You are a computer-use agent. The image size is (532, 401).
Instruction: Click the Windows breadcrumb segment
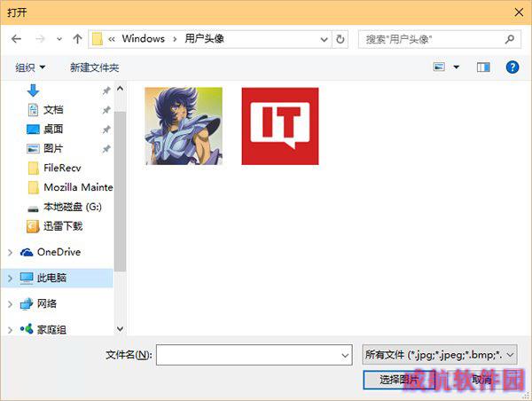[x=143, y=39]
